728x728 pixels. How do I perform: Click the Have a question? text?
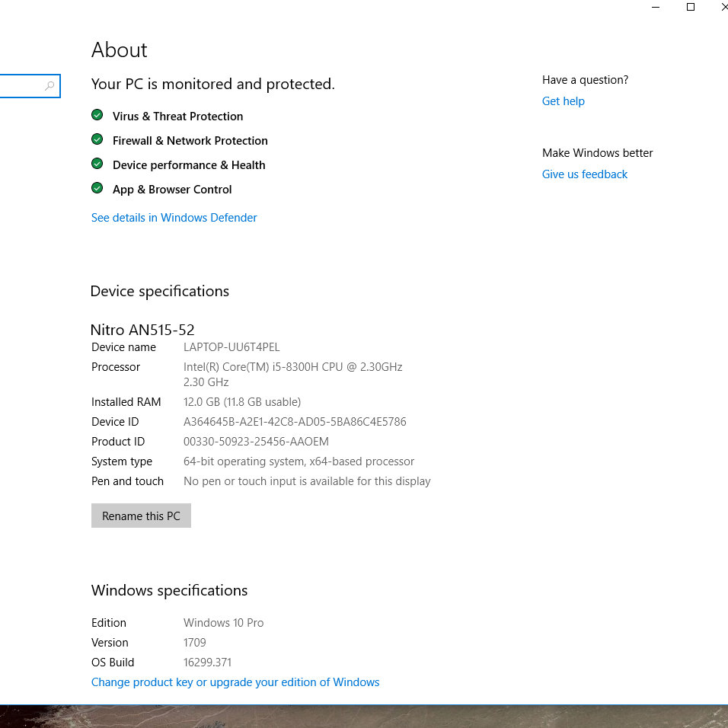(585, 80)
